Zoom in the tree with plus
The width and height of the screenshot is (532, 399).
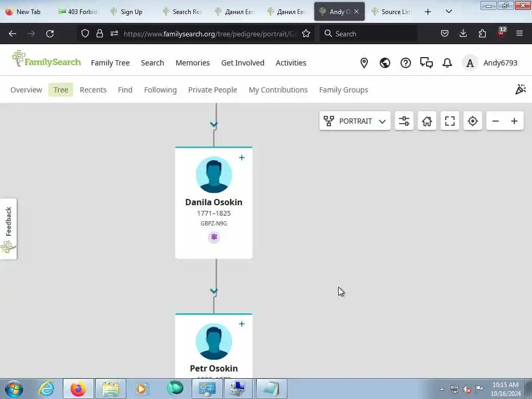click(514, 121)
